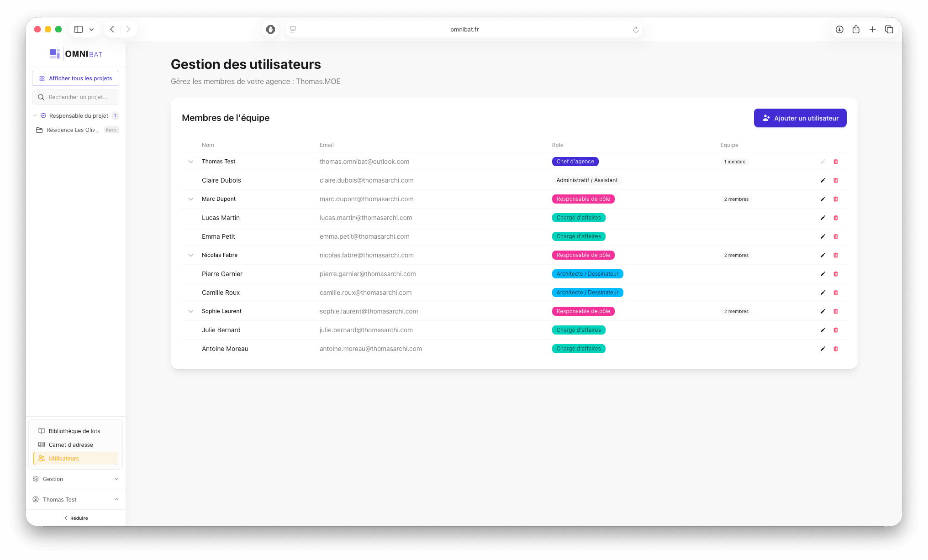
Task: Click Ajouter un utilisateur button
Action: coord(800,118)
